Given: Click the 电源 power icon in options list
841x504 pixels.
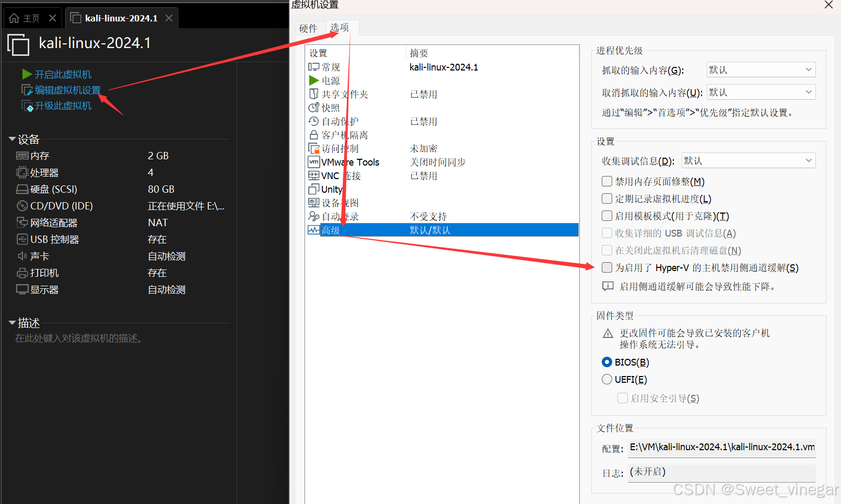Looking at the screenshot, I should (x=313, y=80).
